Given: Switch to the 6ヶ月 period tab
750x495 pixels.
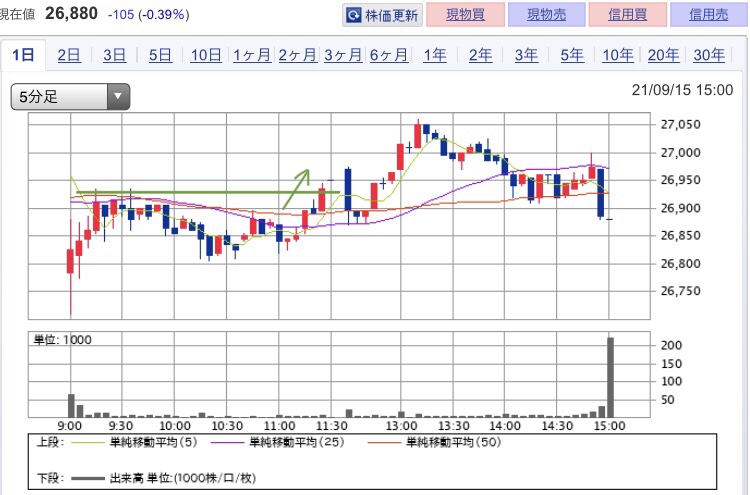Looking at the screenshot, I should click(x=388, y=55).
